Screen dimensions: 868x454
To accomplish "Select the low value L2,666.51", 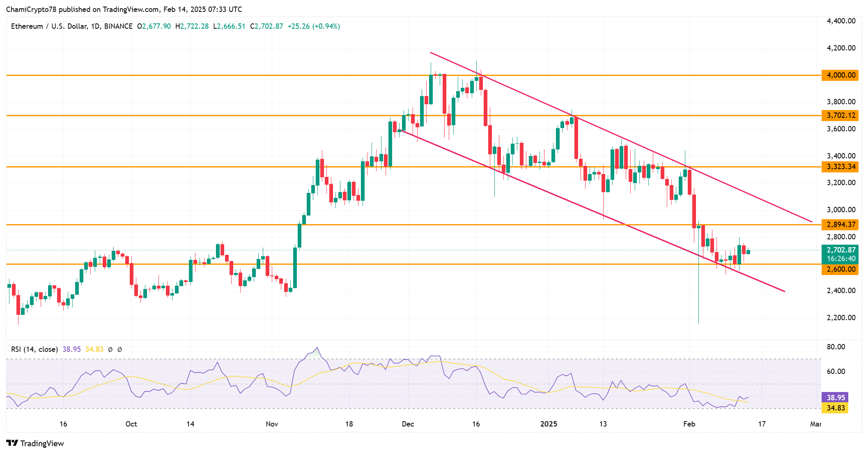I will (x=229, y=26).
